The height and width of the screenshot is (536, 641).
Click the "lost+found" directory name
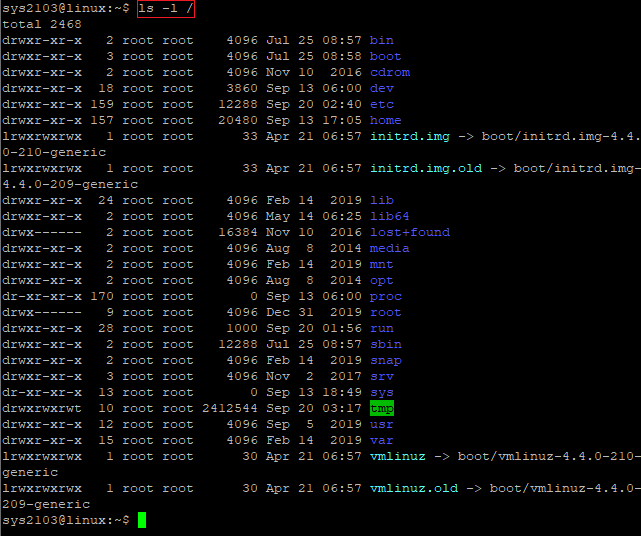(x=410, y=232)
